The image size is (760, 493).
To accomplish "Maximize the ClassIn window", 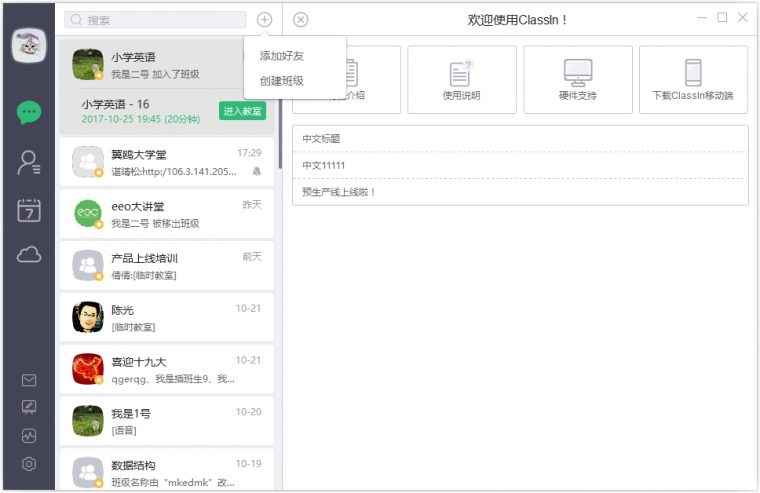I will (722, 17).
